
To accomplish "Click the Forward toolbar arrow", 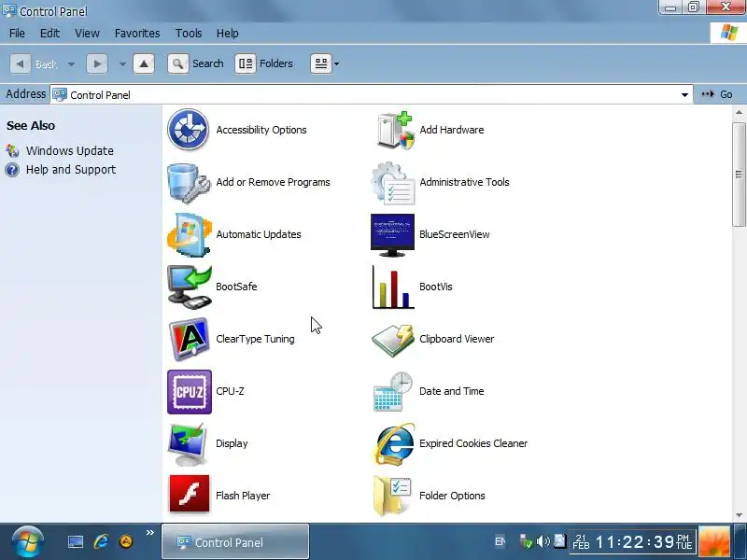I will tap(97, 63).
